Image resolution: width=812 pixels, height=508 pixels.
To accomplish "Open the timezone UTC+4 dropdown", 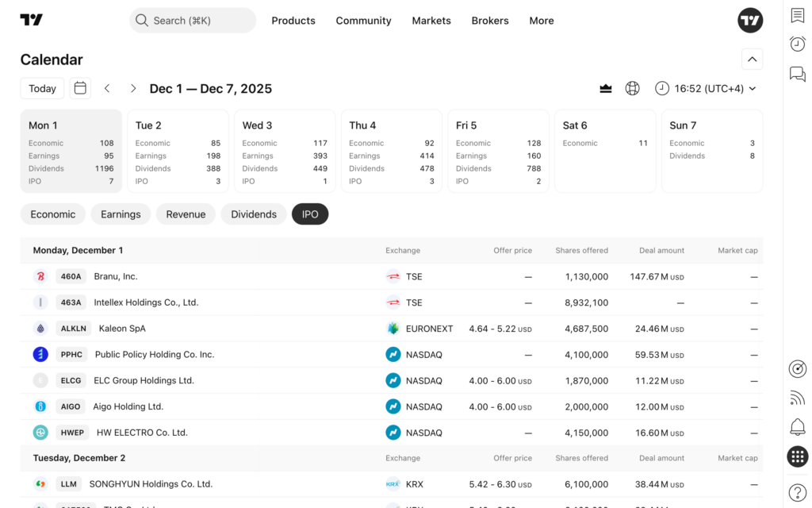I will pyautogui.click(x=705, y=88).
